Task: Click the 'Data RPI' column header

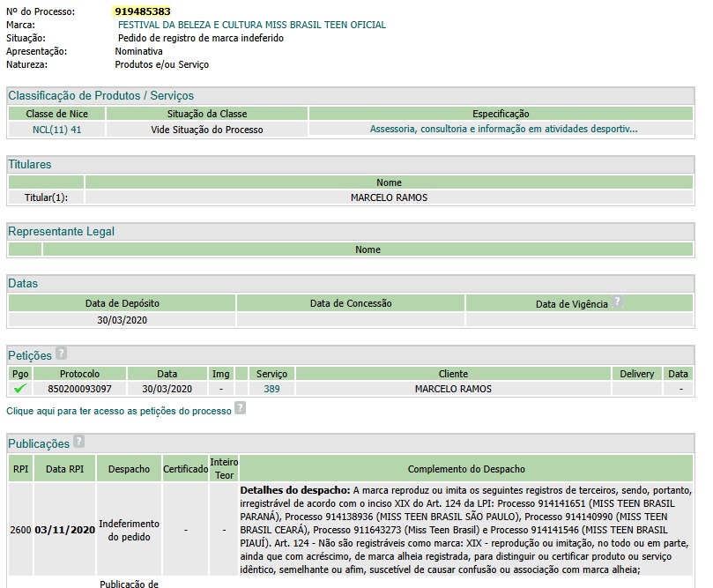Action: click(x=64, y=469)
